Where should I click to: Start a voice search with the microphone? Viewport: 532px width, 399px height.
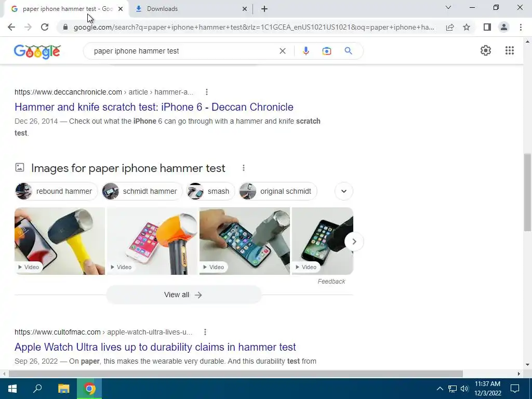(305, 51)
